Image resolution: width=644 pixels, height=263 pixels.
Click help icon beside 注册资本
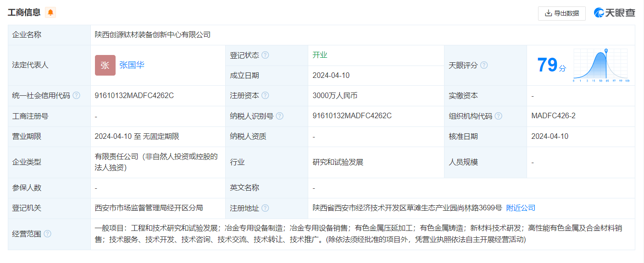point(265,96)
